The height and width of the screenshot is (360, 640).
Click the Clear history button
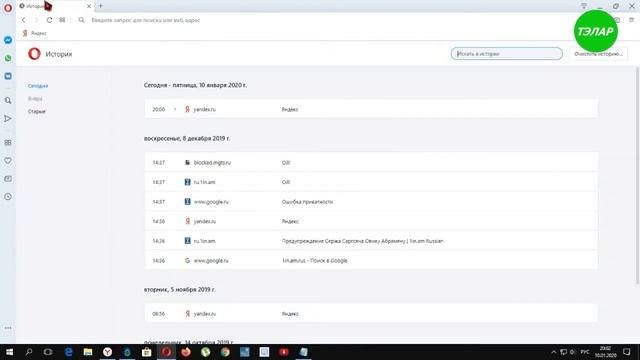point(598,53)
